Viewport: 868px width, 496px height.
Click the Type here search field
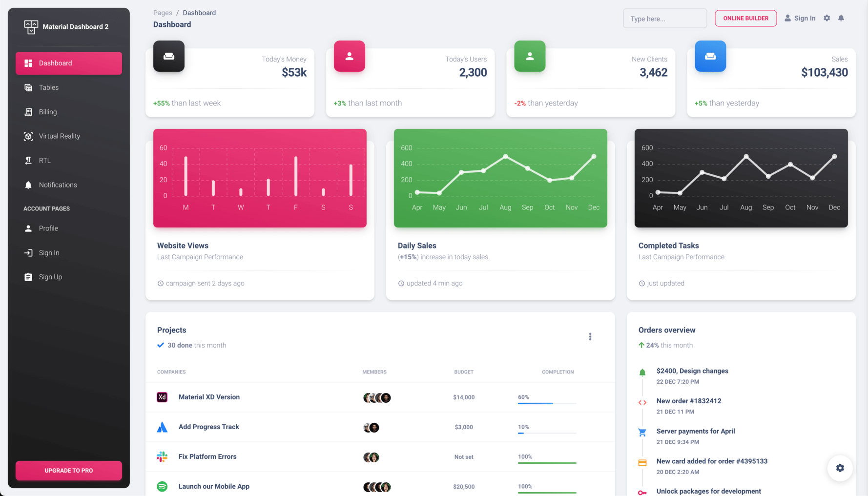click(x=665, y=19)
